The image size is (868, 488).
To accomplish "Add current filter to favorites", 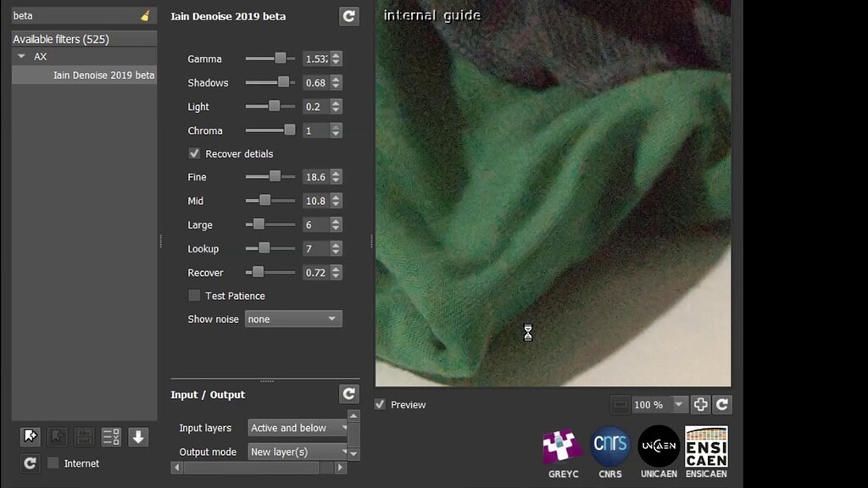I will [x=31, y=436].
